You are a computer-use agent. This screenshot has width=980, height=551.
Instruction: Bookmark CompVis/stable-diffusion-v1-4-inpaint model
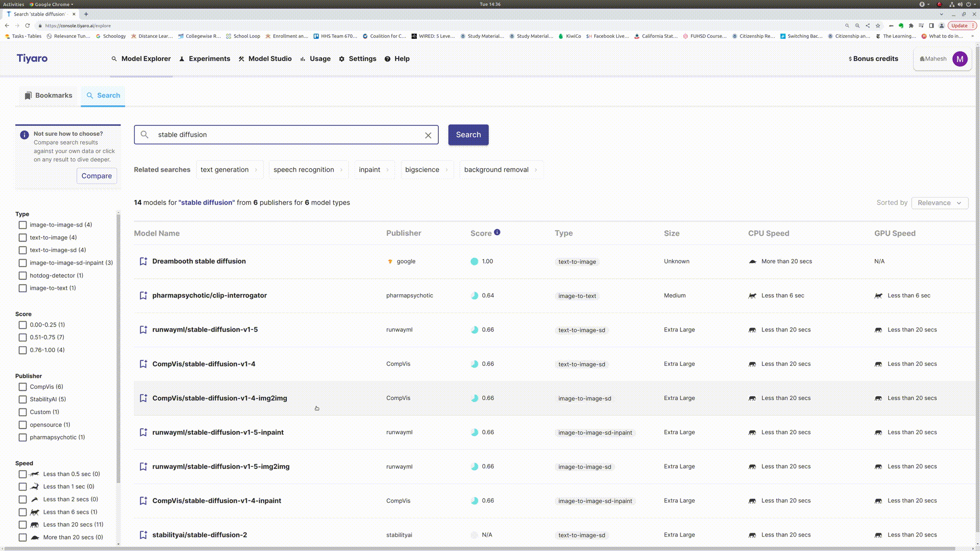pos(143,501)
